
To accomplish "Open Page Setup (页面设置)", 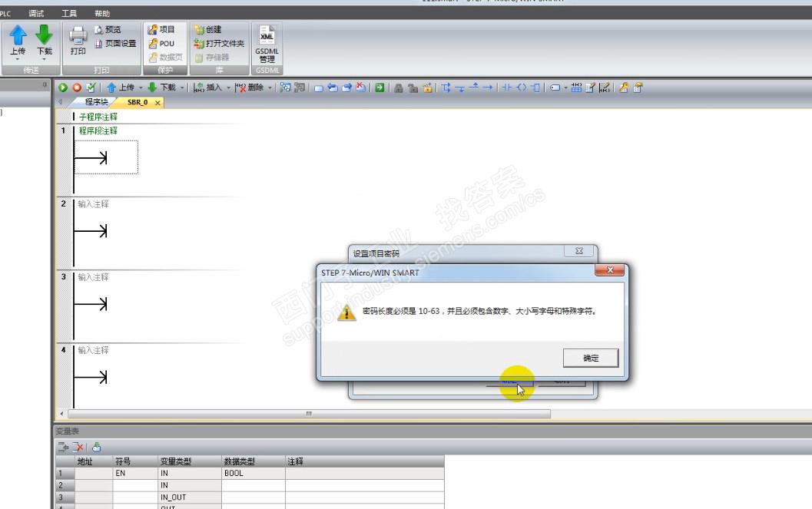I will point(115,44).
